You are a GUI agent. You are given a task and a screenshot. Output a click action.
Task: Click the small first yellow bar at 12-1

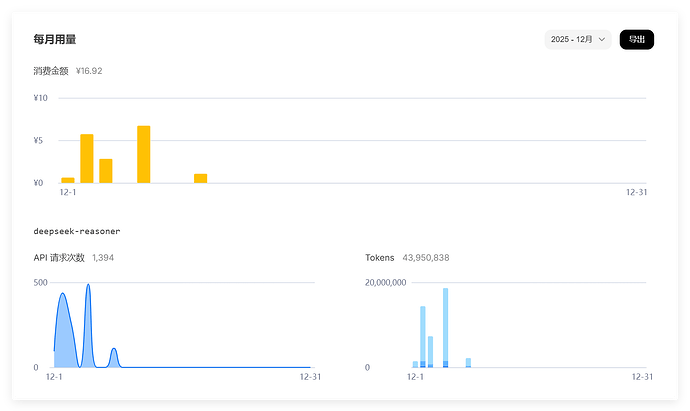68,180
